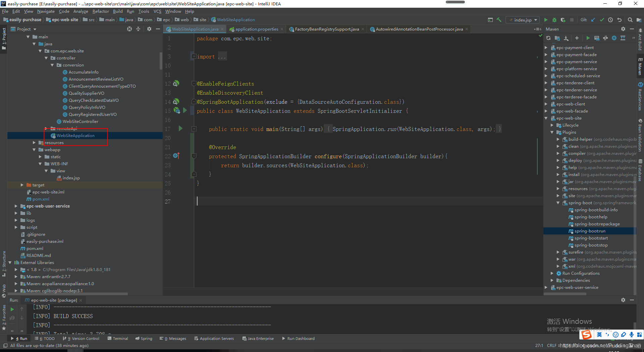Download sources and documentation in Maven
This screenshot has width=644, height=352.
coord(566,38)
